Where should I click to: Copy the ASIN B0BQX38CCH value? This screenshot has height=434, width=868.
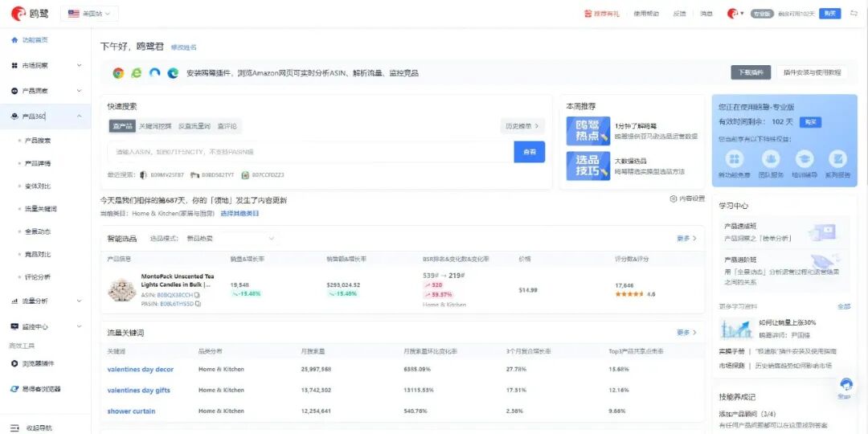pos(197,296)
